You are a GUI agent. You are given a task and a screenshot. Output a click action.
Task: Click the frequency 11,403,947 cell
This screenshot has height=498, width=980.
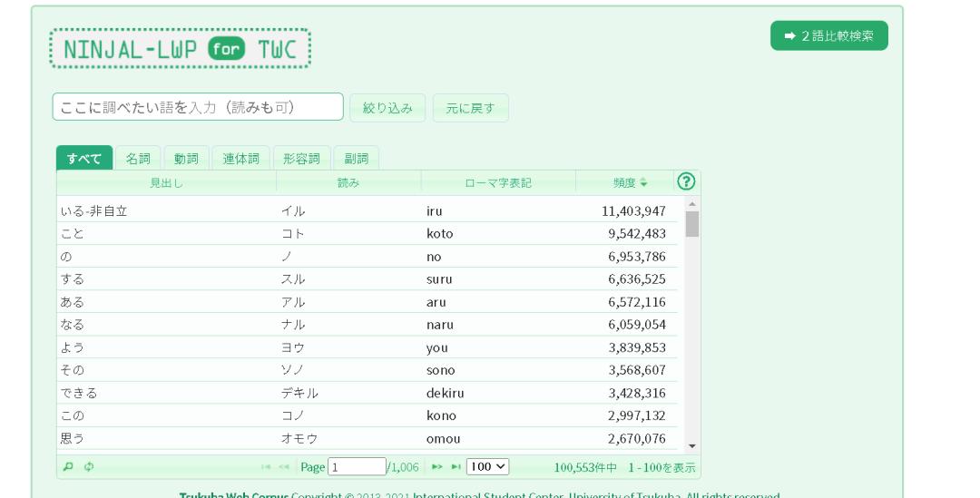[x=633, y=211]
